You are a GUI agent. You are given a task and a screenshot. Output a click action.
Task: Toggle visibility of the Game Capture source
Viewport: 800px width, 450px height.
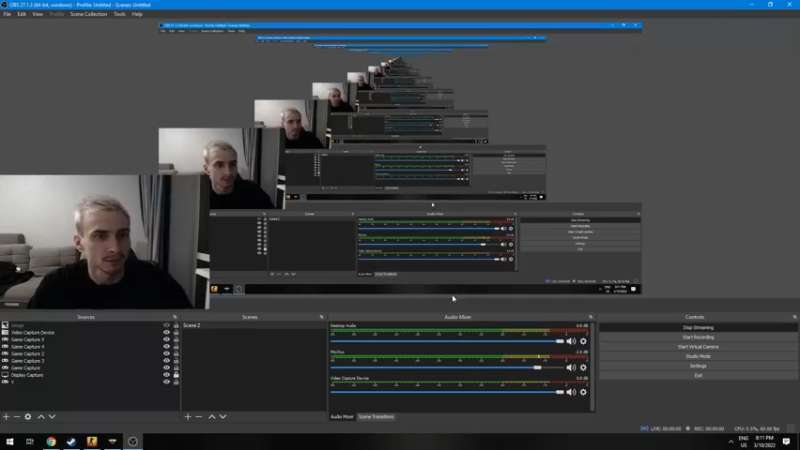pyautogui.click(x=166, y=368)
